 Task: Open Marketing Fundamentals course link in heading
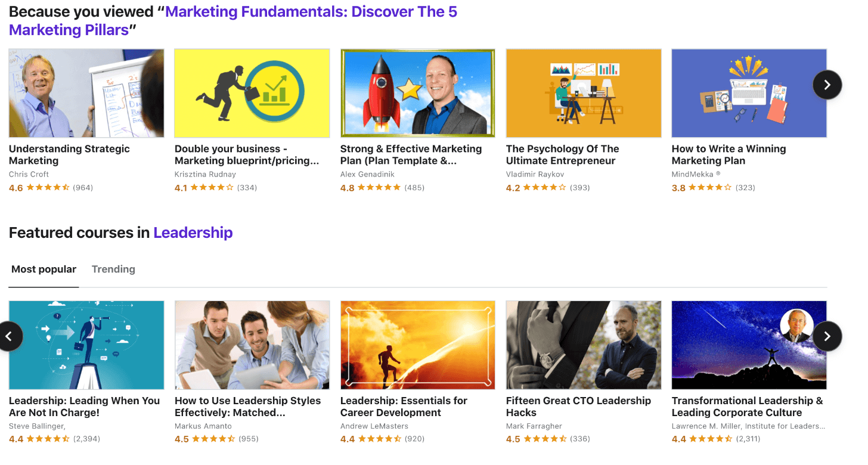tap(310, 12)
